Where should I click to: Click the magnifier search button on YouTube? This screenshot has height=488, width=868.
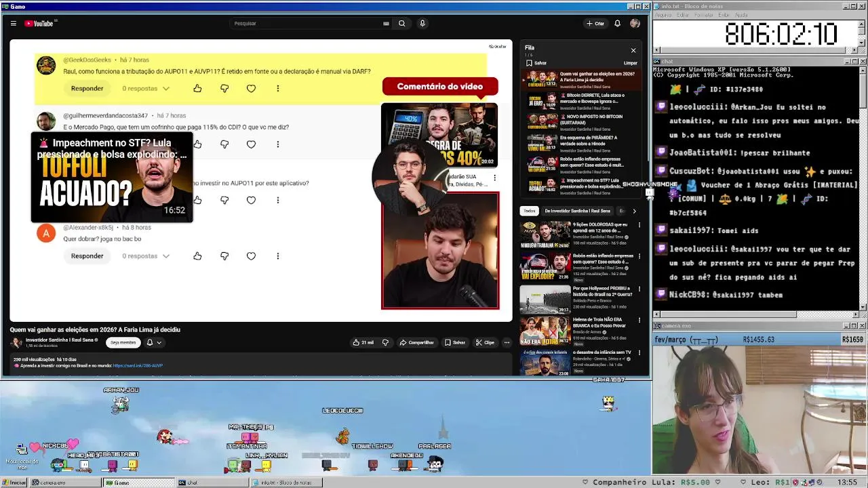click(401, 23)
